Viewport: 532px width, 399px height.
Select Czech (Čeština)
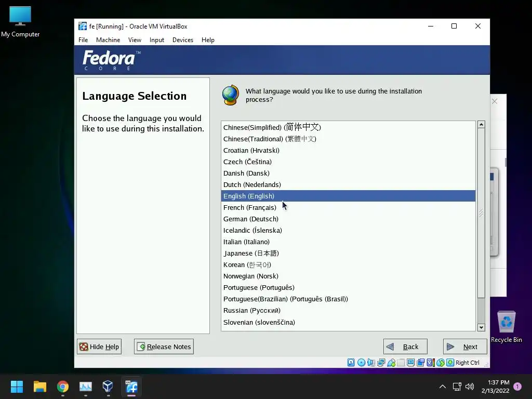point(348,162)
